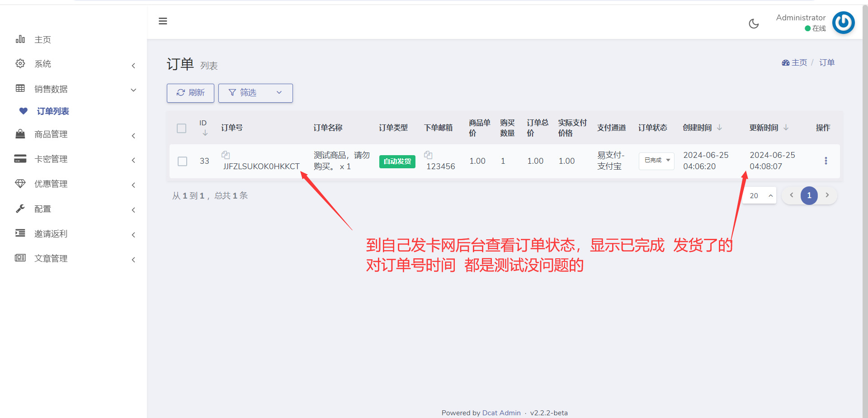Viewport: 868px width, 418px height.
Task: Click the dashboard icon in the breadcrumb
Action: tap(786, 63)
